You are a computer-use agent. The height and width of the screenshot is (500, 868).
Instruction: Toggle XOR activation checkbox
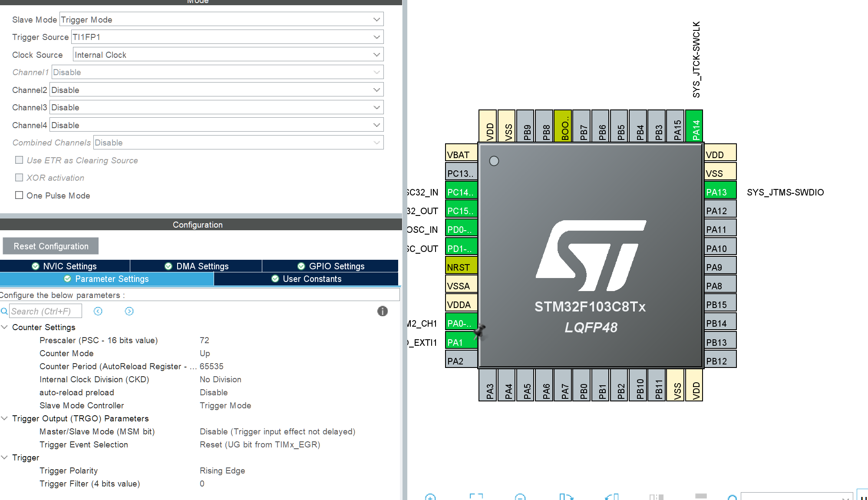19,177
